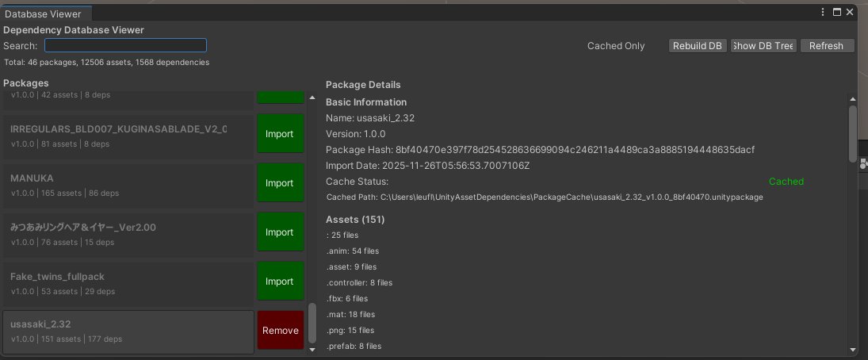
Task: Click the '.mat: 18 files' entry
Action: coord(350,315)
